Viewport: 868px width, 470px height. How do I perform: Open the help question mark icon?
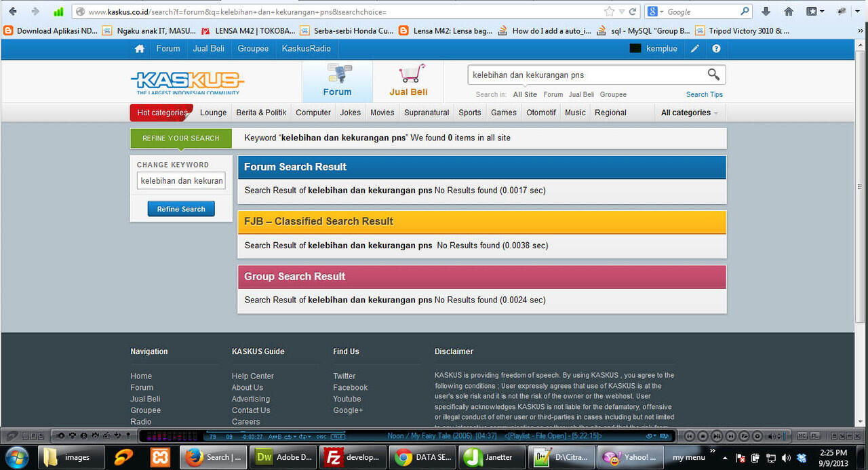click(x=716, y=49)
